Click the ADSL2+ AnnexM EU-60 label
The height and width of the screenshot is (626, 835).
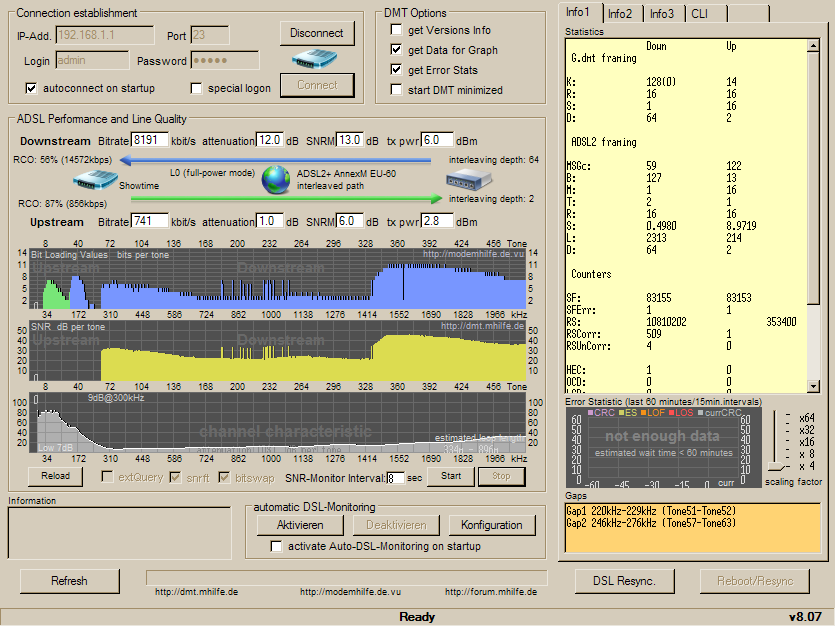(346, 174)
